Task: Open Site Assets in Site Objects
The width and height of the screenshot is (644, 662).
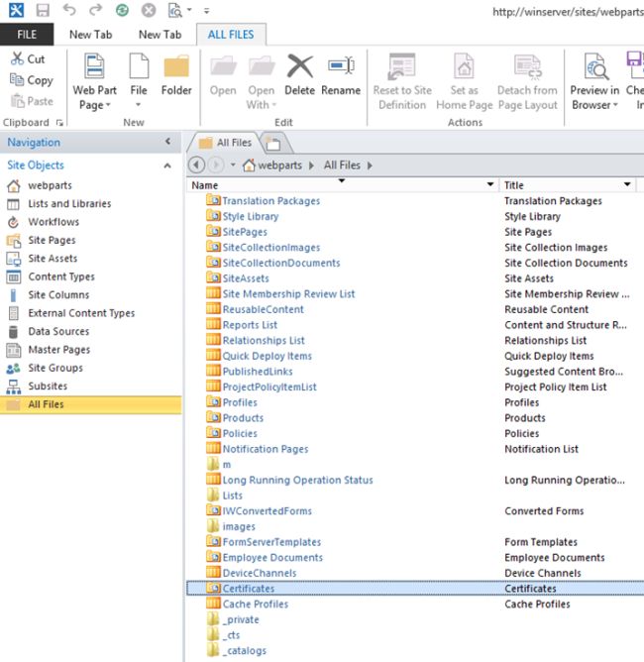Action: click(53, 259)
